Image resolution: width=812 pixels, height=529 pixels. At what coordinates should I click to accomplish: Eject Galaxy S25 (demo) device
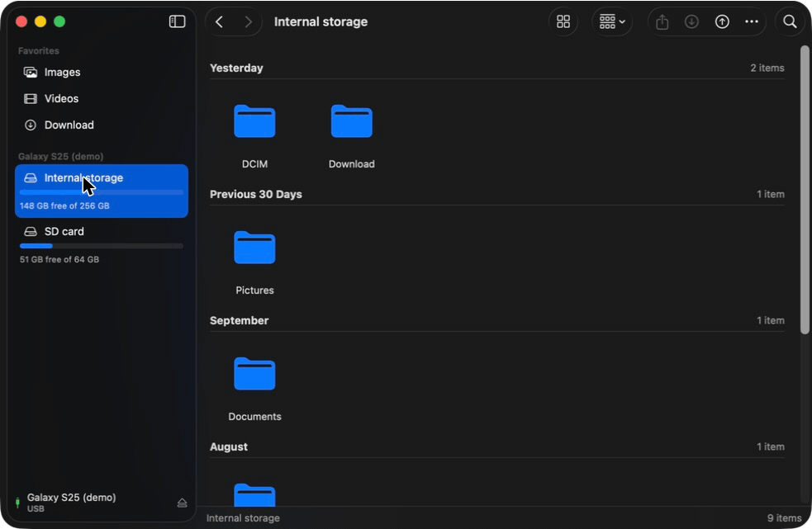tap(182, 503)
